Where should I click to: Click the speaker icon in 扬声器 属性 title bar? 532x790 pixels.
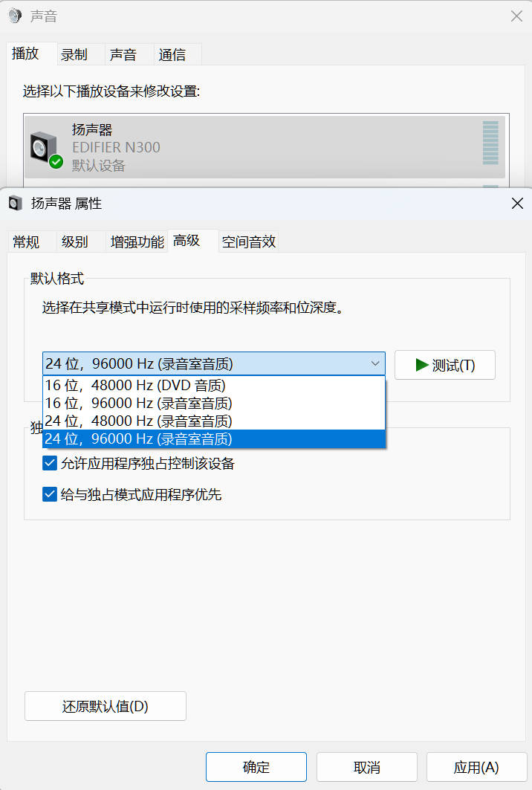[x=16, y=204]
